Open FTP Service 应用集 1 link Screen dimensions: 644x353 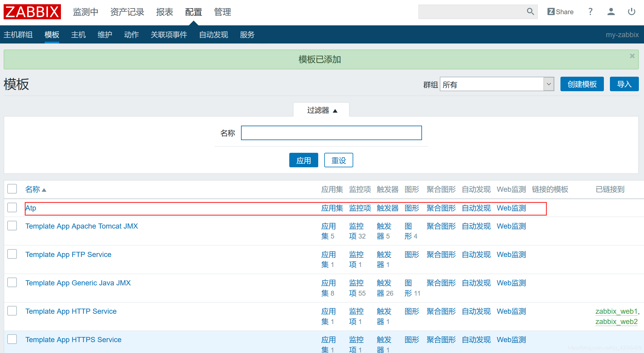tap(328, 259)
